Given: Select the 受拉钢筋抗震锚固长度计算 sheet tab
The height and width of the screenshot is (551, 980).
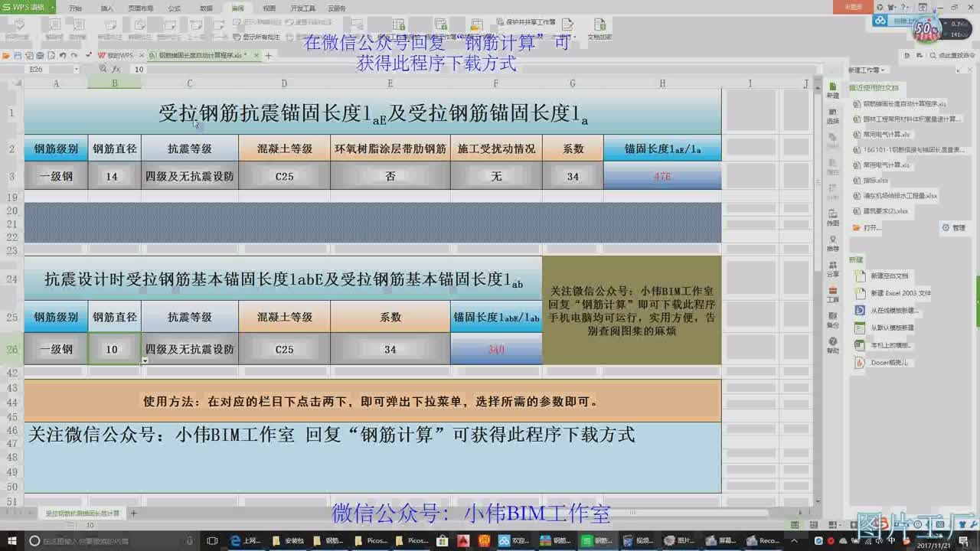Looking at the screenshot, I should (83, 513).
